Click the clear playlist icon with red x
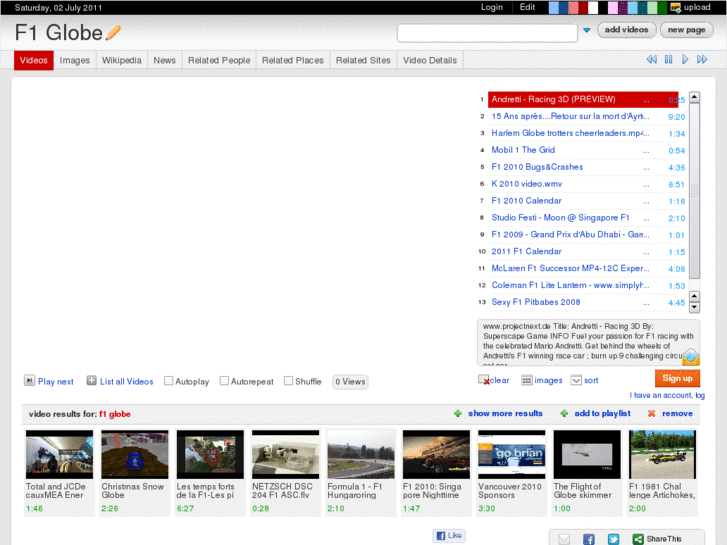Screen dimensions: 727x545 484,380
